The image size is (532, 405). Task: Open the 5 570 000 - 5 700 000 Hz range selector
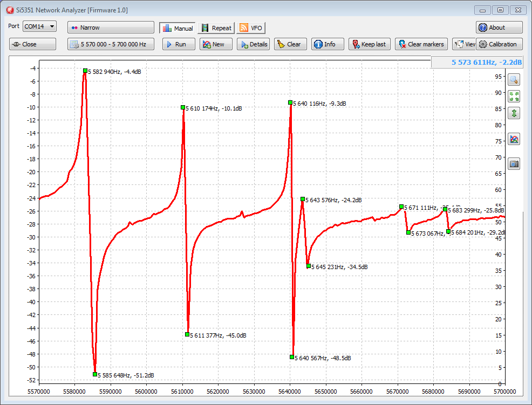click(x=111, y=44)
